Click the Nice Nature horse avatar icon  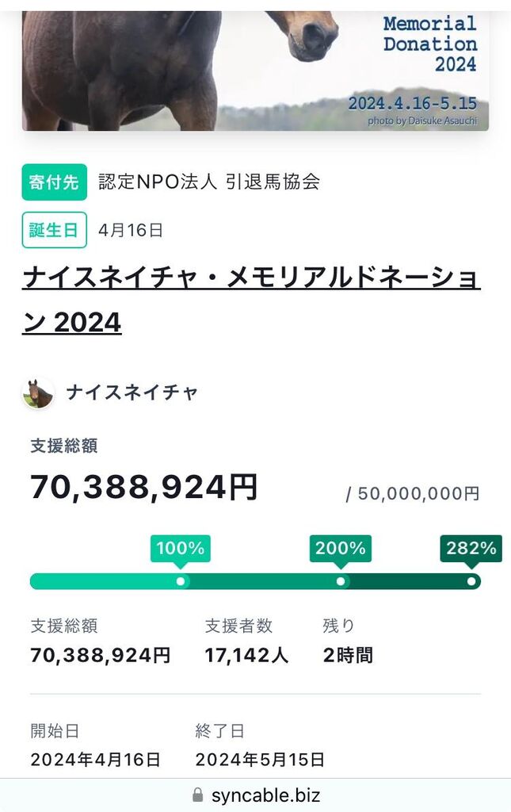coord(38,393)
